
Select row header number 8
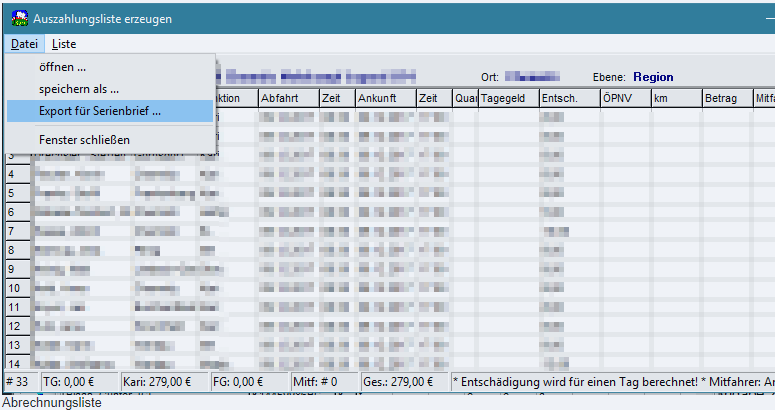point(18,250)
